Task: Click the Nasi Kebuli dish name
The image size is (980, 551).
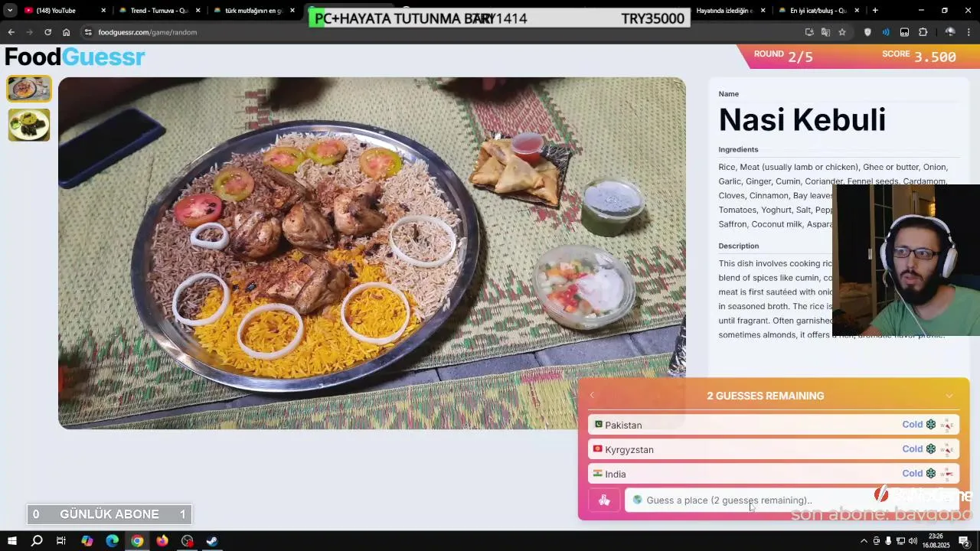Action: (802, 120)
